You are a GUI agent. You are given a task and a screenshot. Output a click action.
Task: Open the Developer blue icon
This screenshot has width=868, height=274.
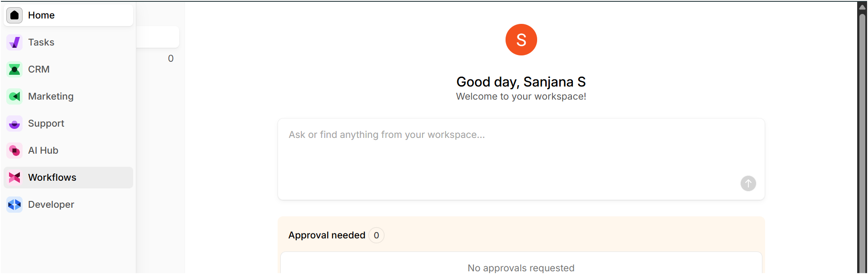(x=14, y=205)
